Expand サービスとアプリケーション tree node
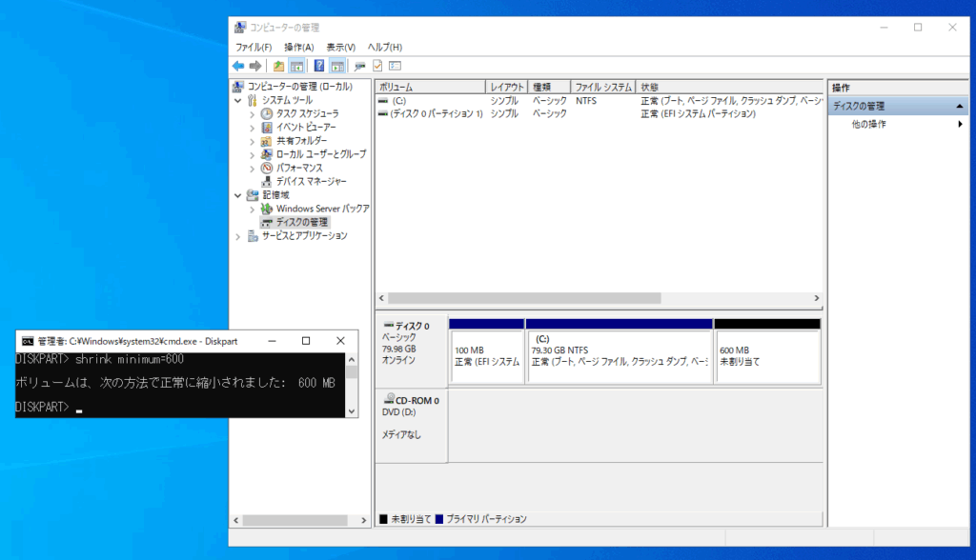 click(x=238, y=236)
